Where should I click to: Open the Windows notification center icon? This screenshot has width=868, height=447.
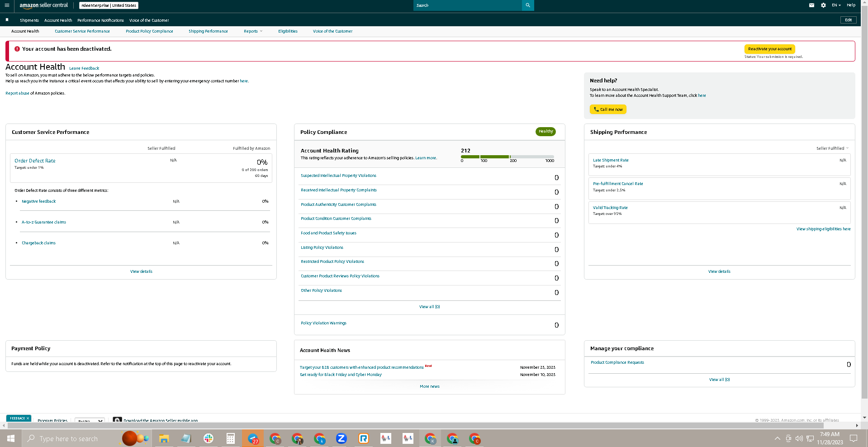[x=854, y=438]
